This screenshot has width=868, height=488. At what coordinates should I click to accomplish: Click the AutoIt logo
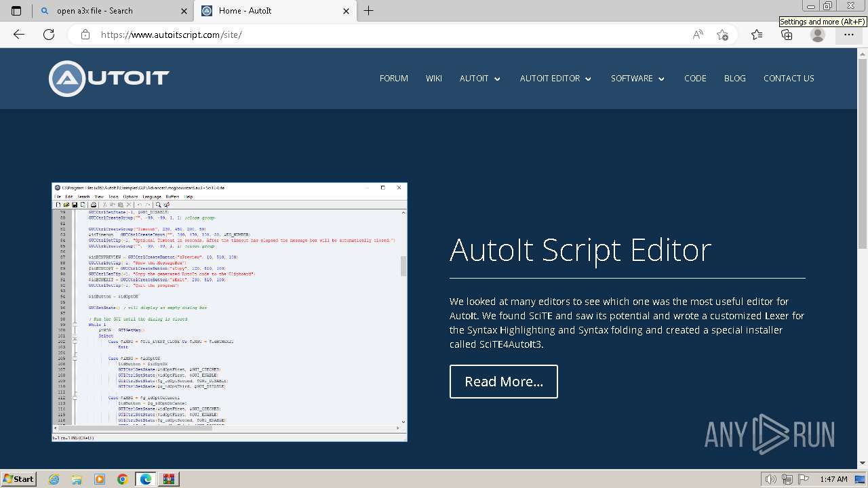[x=109, y=79]
